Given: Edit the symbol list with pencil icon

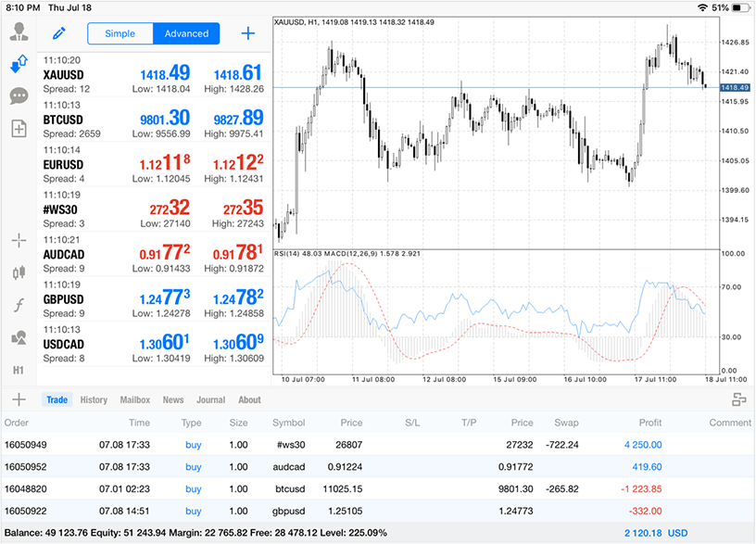Looking at the screenshot, I should tap(58, 33).
